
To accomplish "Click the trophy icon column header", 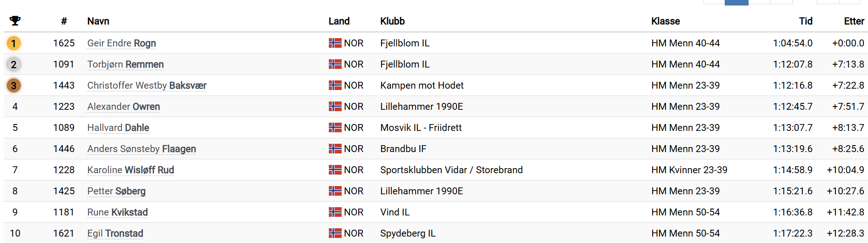I will [x=15, y=21].
